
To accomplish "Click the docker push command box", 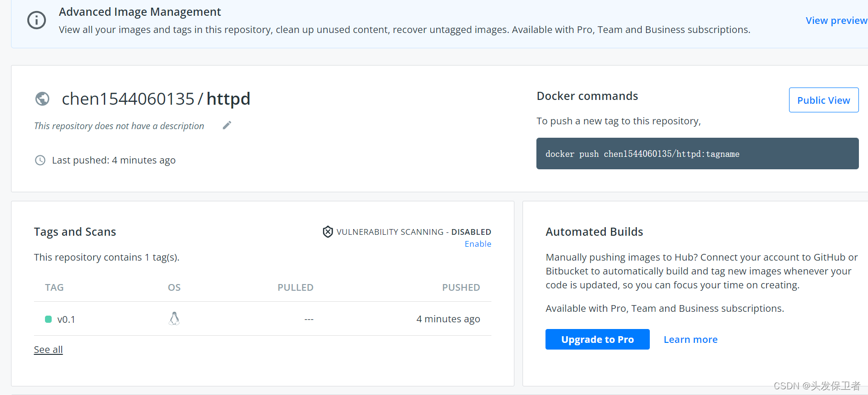I will point(697,154).
